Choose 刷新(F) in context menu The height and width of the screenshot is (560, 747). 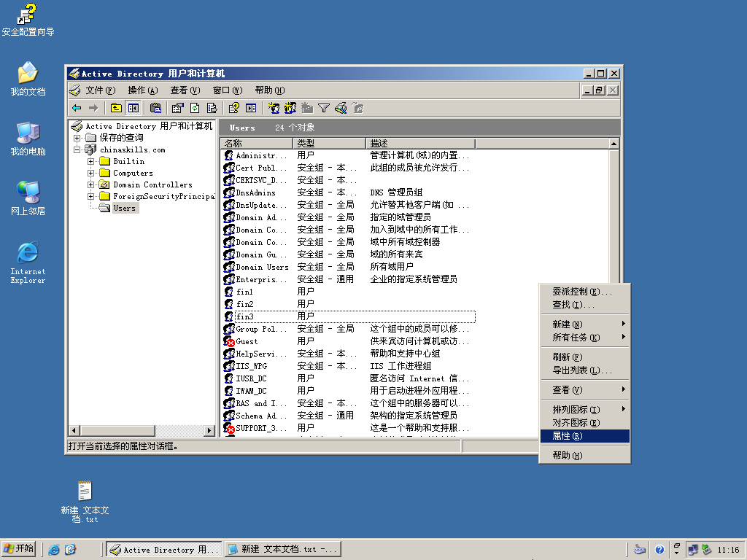tap(585, 357)
